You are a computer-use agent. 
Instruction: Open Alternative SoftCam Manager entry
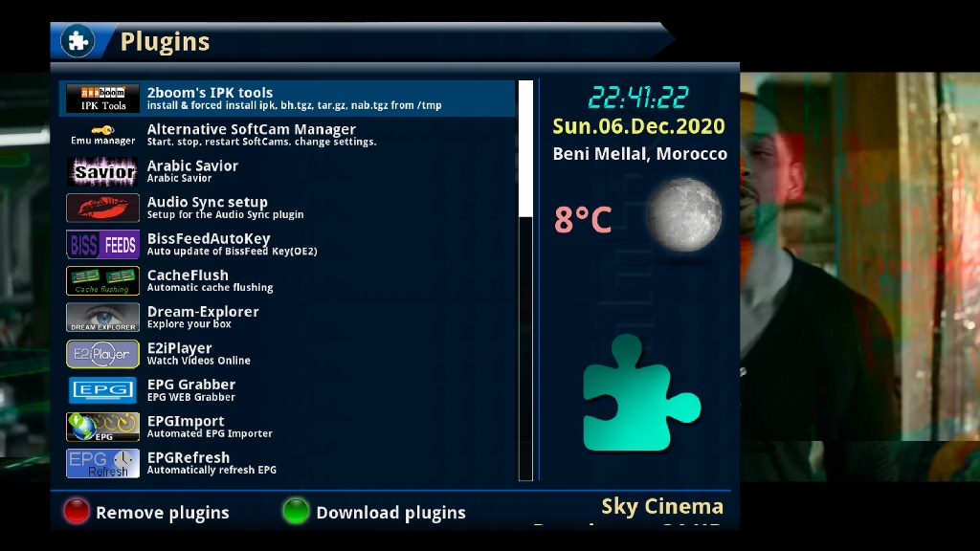click(x=287, y=135)
